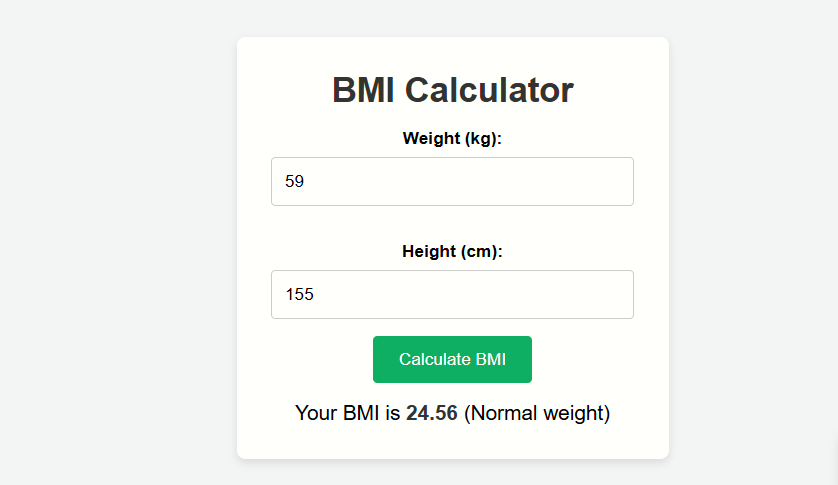This screenshot has height=485, width=838.
Task: Click the "(kg)" unit in Weight label
Action: pyautogui.click(x=481, y=139)
